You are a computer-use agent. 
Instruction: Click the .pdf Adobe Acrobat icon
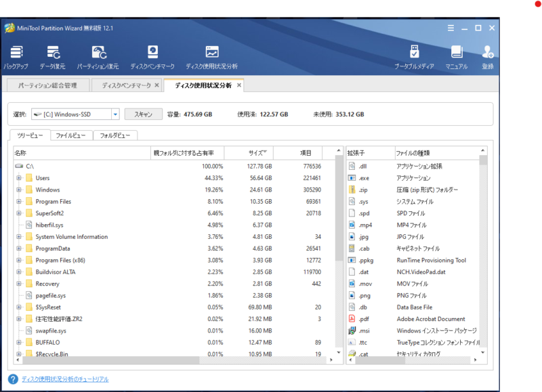(x=352, y=319)
